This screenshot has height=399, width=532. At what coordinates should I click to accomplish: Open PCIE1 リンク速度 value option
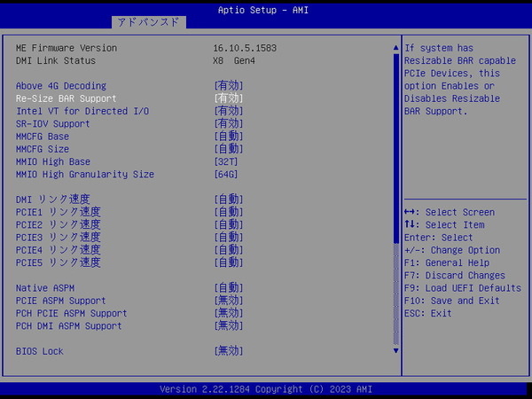(229, 212)
